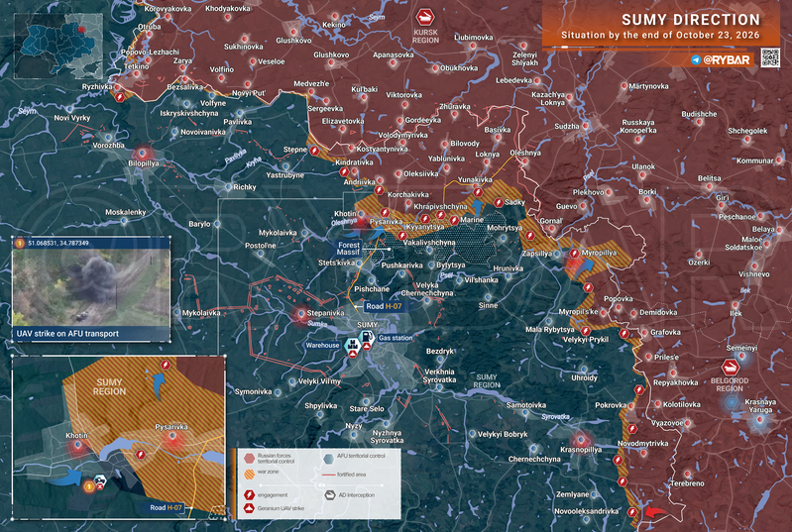792x532 pixels.
Task: Click the legend's Russian forces control hexagon
Action: pos(249,459)
